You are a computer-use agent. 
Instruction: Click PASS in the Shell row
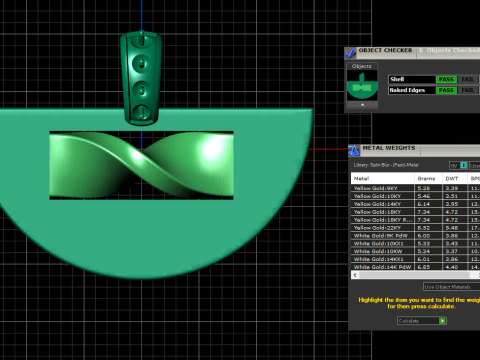(x=446, y=79)
